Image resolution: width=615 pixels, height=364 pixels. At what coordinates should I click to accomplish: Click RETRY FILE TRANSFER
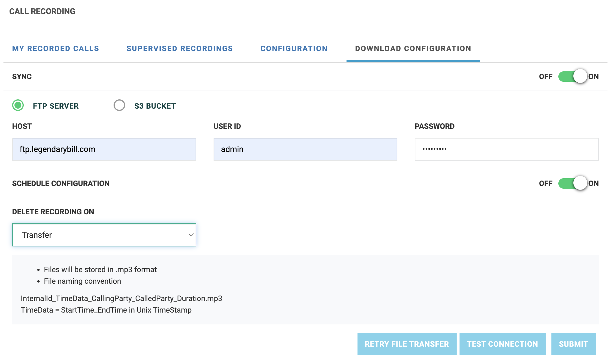(x=407, y=344)
